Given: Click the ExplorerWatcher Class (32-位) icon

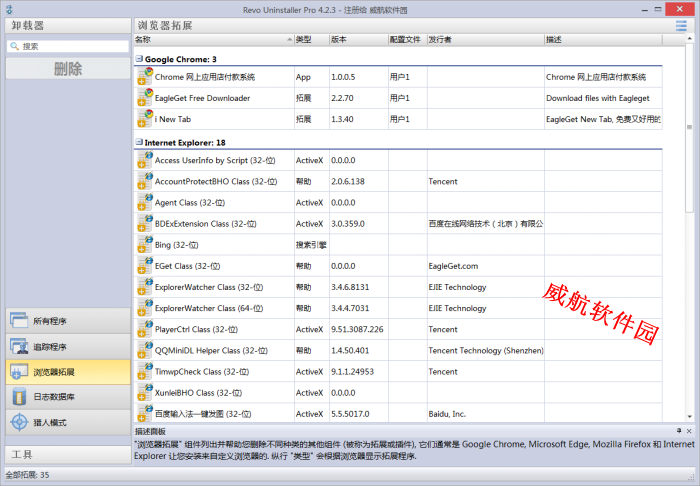Looking at the screenshot, I should (x=145, y=287).
